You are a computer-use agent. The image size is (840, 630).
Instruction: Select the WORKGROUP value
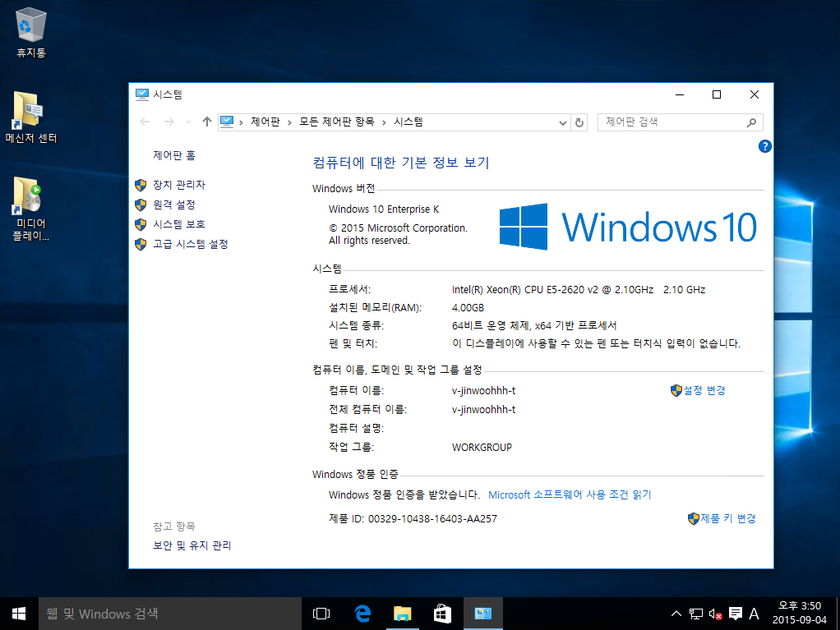(x=482, y=447)
